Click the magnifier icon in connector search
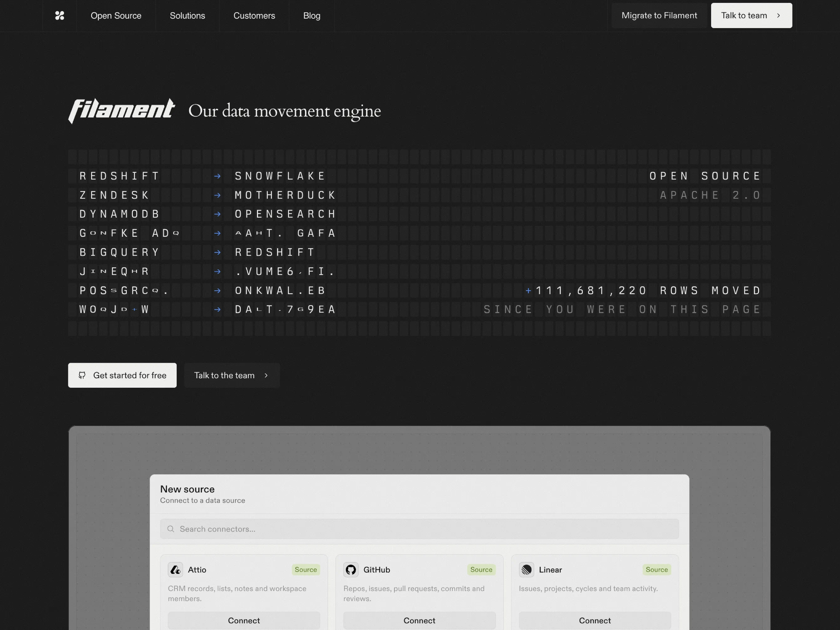Viewport: 840px width, 630px height. (x=171, y=529)
